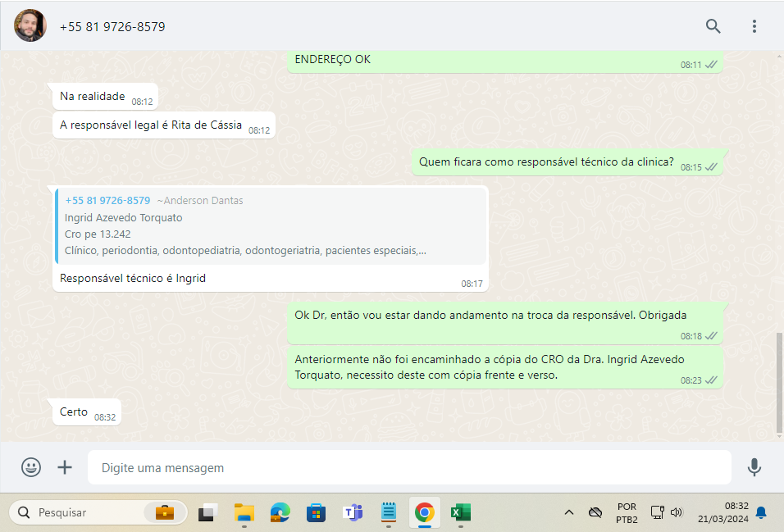Select the 'Certo' message
784x532 pixels.
click(x=86, y=412)
